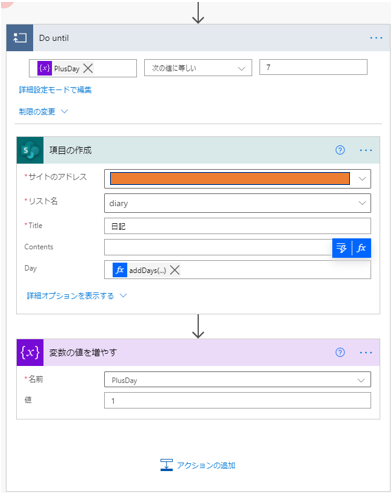Click the create item action title

click(70, 150)
